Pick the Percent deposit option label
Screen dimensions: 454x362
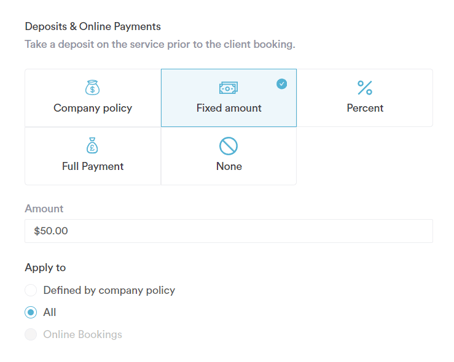365,108
